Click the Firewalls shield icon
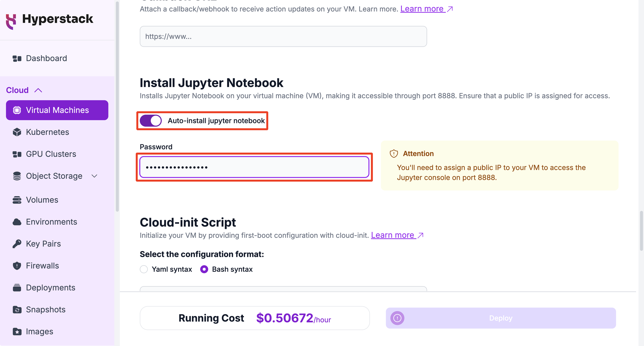 point(17,266)
